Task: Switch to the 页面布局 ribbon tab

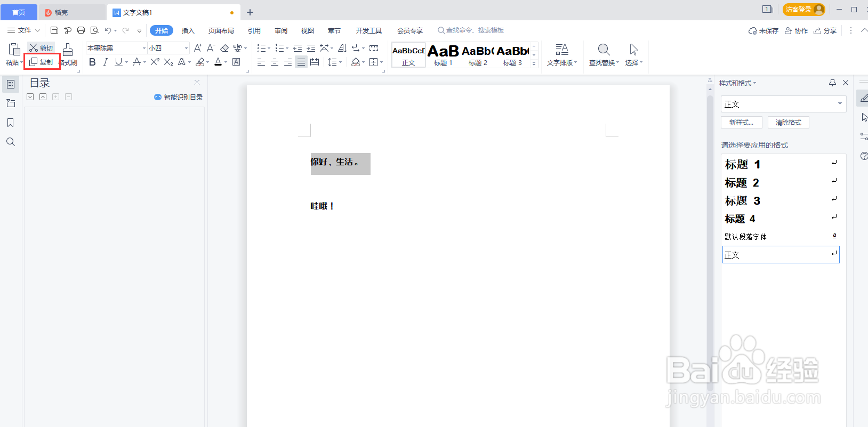Action: 221,30
